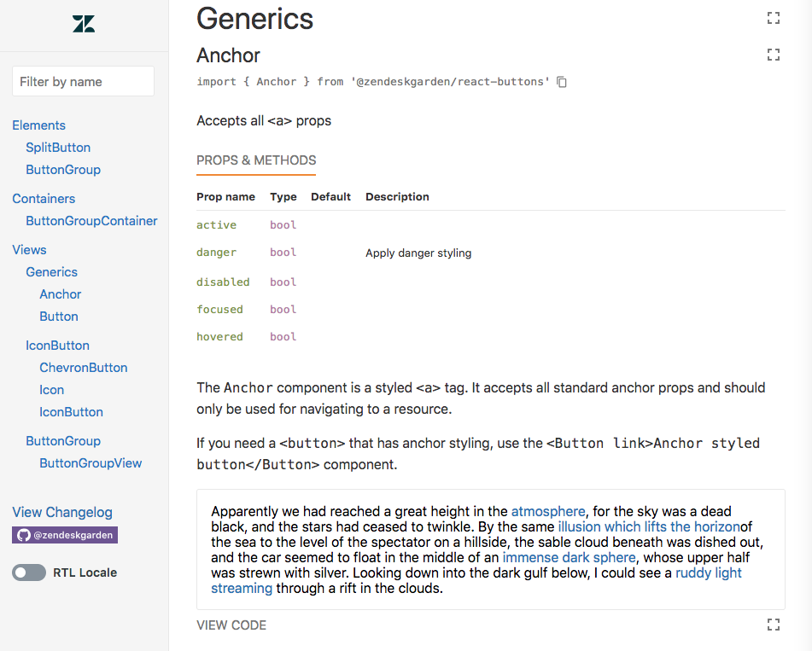Viewport: 812px width, 651px height.
Task: Select the PROPS & METHODS tab
Action: pos(256,160)
